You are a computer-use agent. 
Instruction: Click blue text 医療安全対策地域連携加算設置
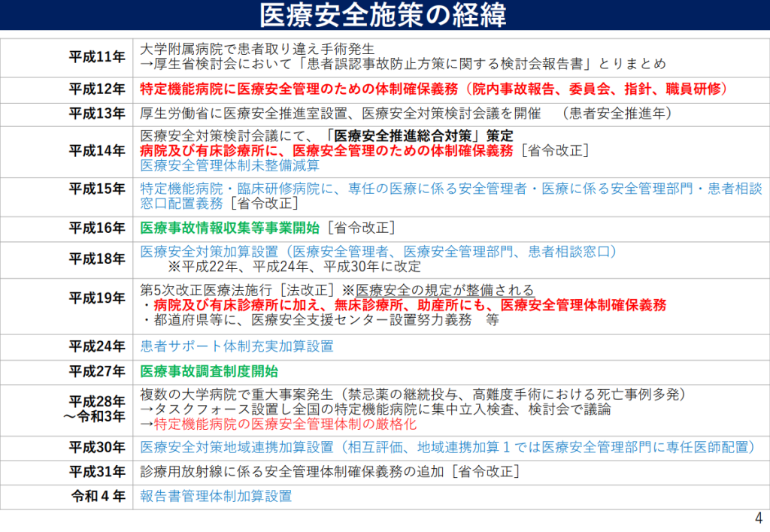click(237, 447)
